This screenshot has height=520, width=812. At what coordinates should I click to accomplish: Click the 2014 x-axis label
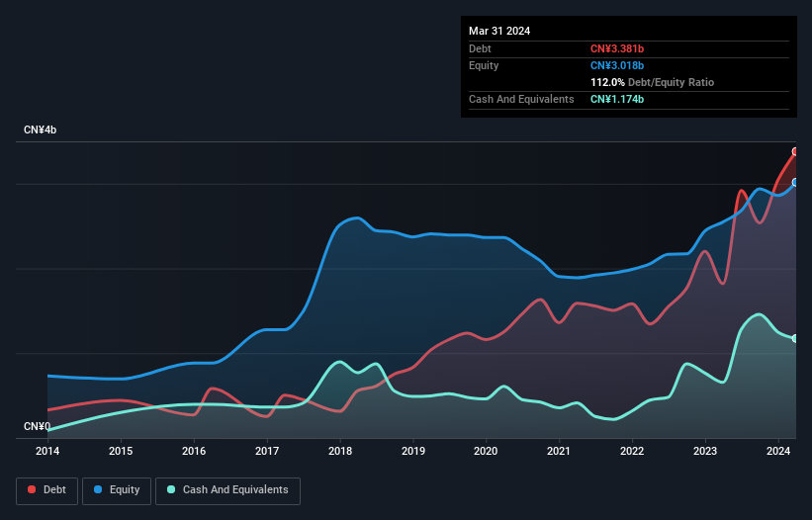point(47,451)
